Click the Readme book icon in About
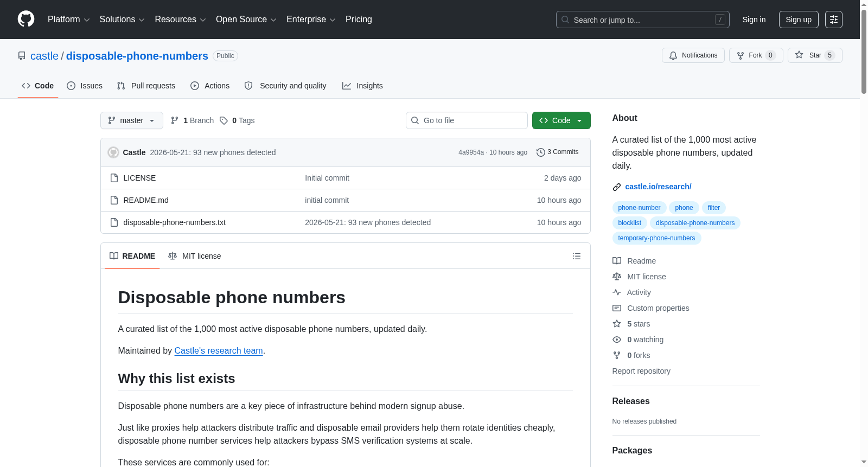The width and height of the screenshot is (868, 467). click(617, 261)
